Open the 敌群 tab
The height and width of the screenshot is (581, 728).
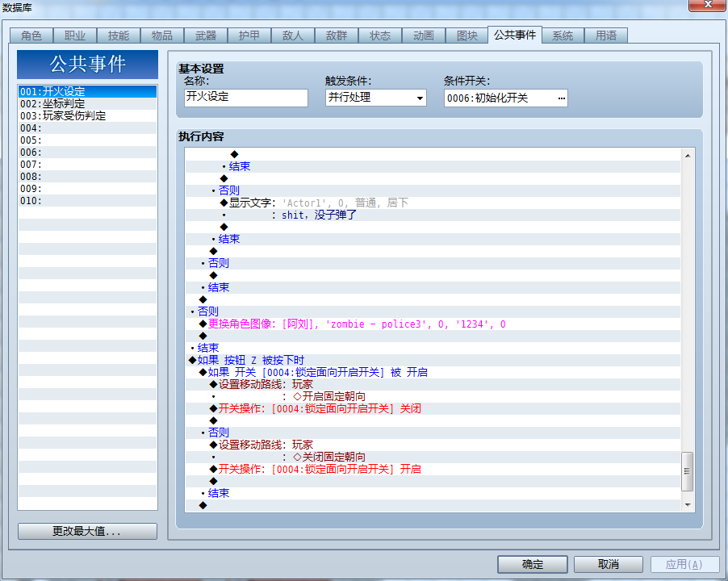pos(337,36)
